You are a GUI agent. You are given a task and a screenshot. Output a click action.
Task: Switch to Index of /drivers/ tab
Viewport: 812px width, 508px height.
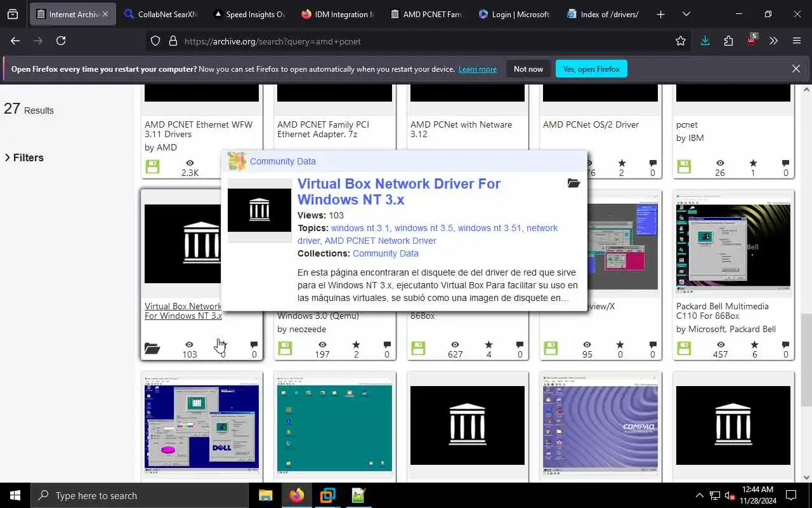click(x=603, y=14)
